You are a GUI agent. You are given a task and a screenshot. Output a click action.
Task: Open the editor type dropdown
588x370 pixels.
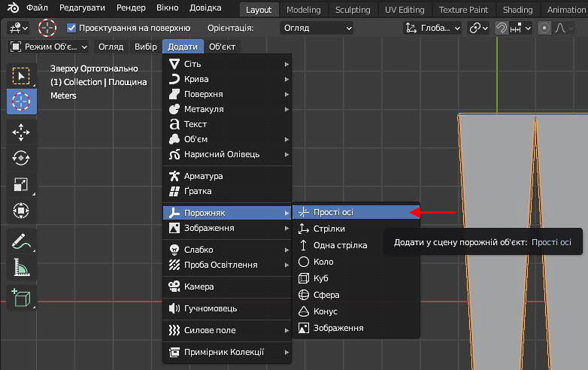click(x=18, y=28)
